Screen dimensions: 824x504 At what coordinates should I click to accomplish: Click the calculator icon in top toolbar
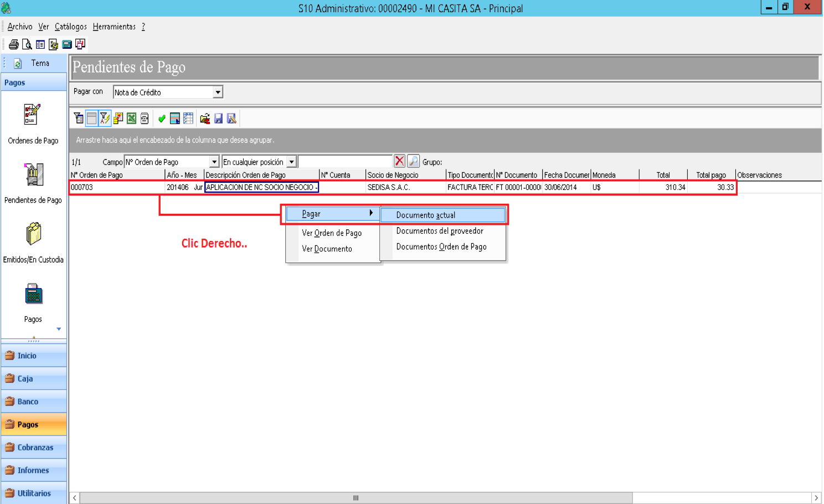[67, 44]
